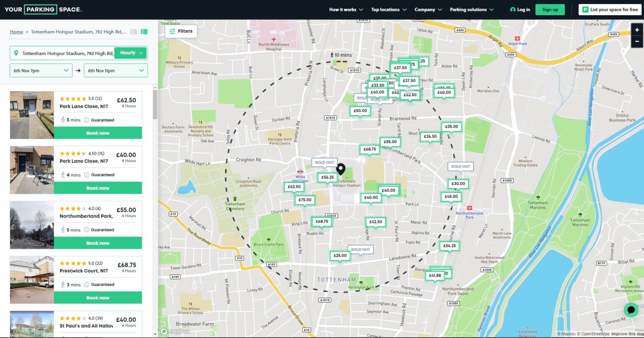This screenshot has height=338, width=644.
Task: Zoom out on the map with minus icon
Action: (637, 41)
